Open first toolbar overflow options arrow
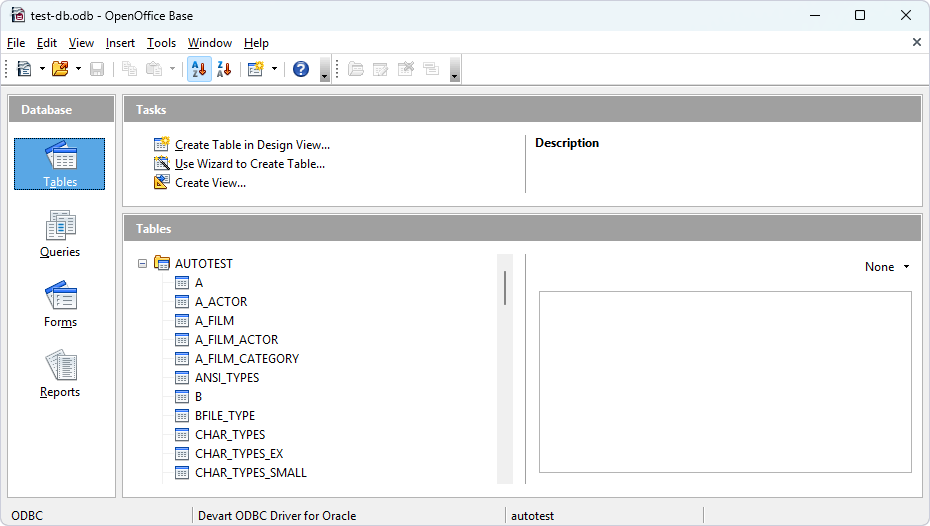 point(324,69)
